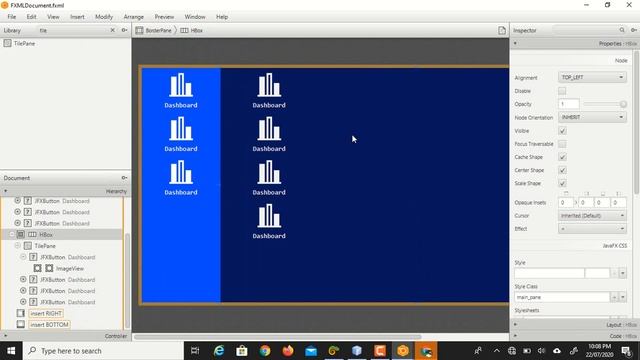The width and height of the screenshot is (640, 360).
Task: Launch Microsoft Edge from the taskbar
Action: coord(219,351)
